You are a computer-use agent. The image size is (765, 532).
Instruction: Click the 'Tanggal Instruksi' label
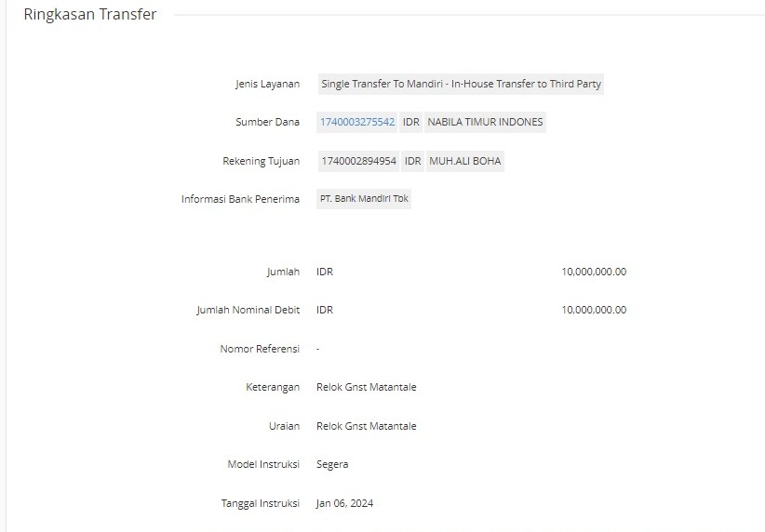click(260, 503)
